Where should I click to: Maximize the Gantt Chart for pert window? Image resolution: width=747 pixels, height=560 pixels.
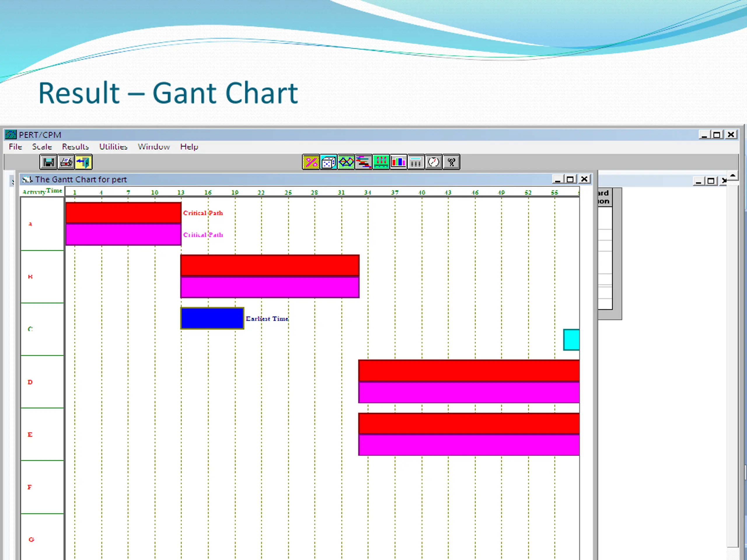[x=570, y=179]
